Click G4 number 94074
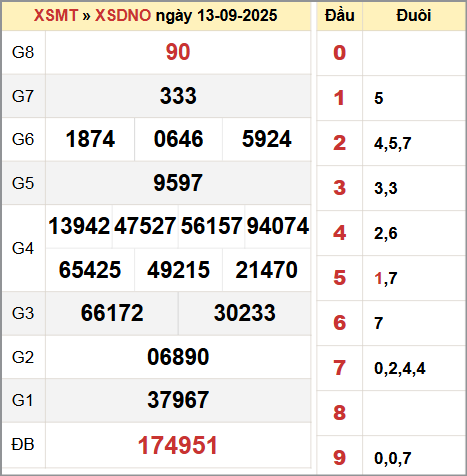This screenshot has width=467, height=476. [x=278, y=226]
